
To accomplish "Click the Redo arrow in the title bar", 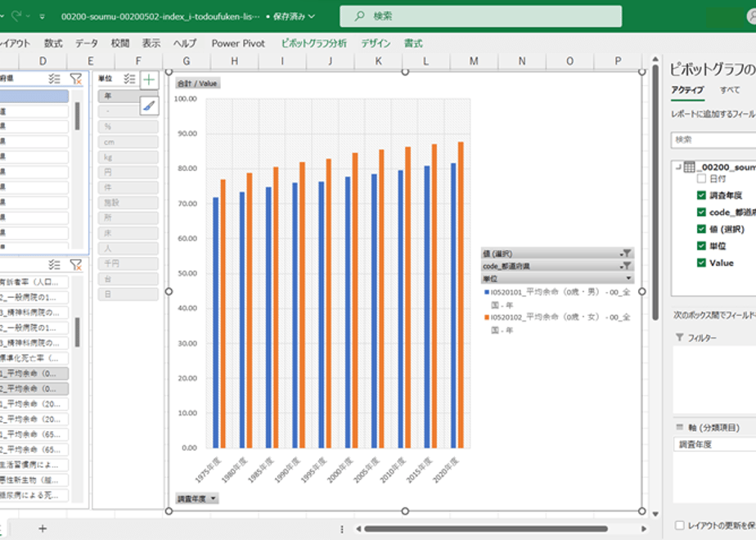I will (16, 16).
